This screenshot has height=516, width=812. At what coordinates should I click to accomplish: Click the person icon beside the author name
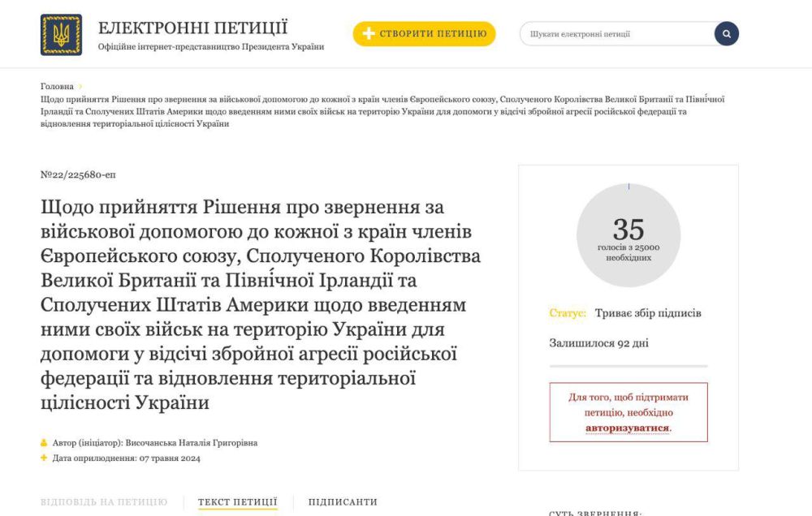pyautogui.click(x=44, y=443)
